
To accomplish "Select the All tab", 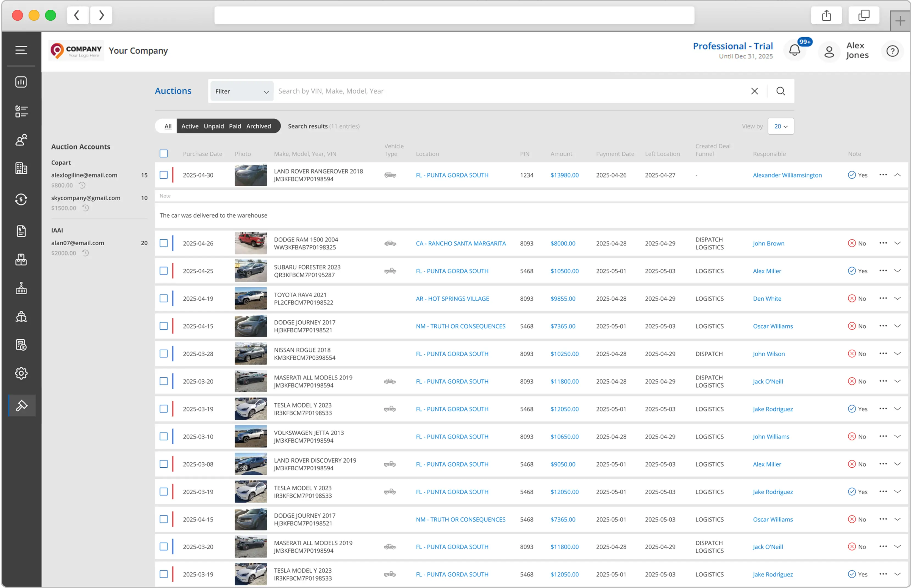I will 168,126.
